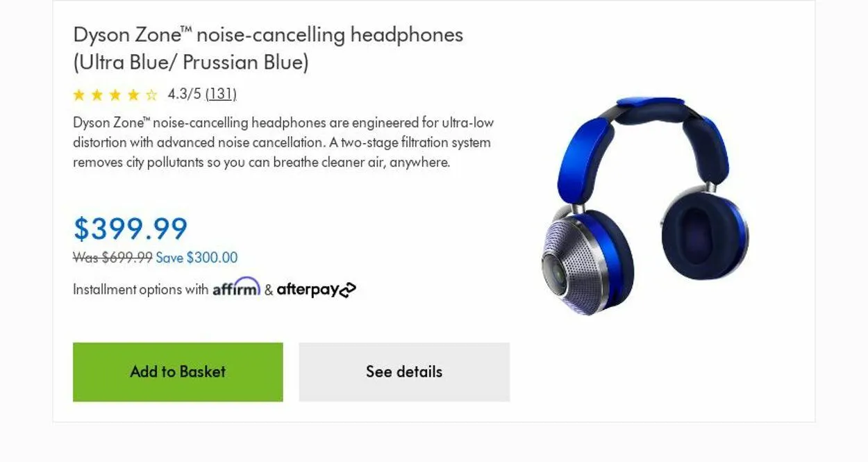Viewport: 868px width, 462px height.
Task: Click the Ultra Blue/ Prussian Blue color name
Action: (x=191, y=63)
